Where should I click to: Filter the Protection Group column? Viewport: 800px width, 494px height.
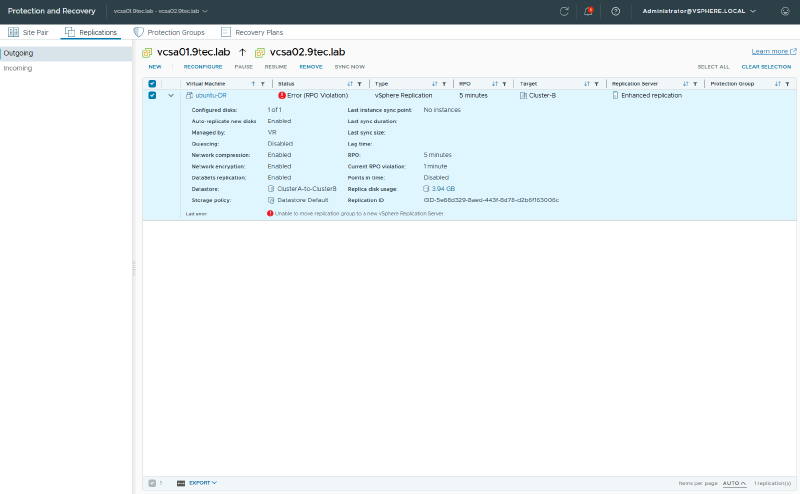tap(787, 84)
